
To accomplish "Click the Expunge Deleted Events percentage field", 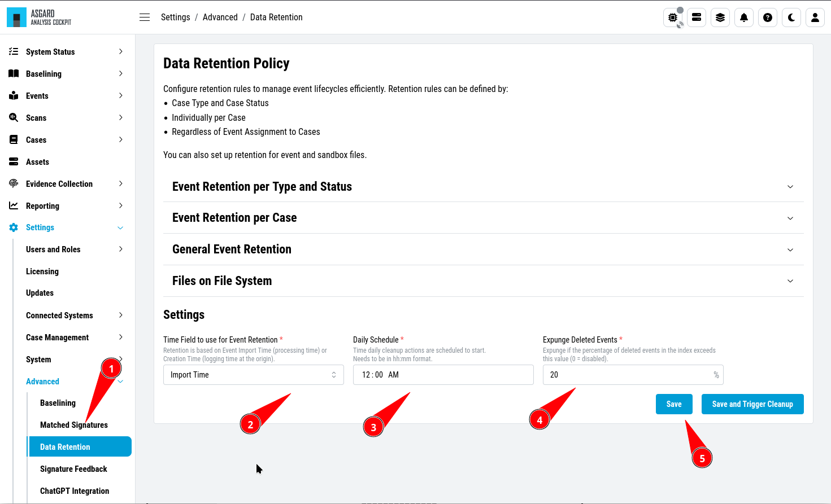I will pos(633,375).
